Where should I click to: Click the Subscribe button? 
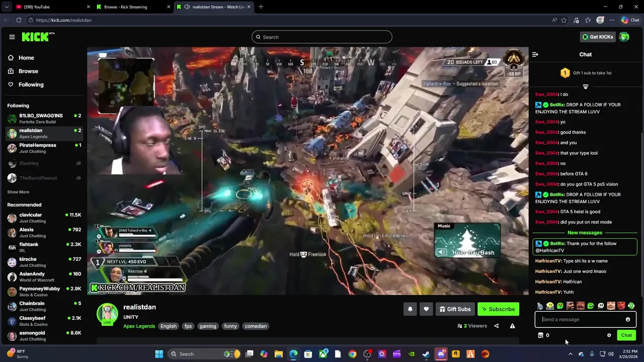[x=498, y=309]
